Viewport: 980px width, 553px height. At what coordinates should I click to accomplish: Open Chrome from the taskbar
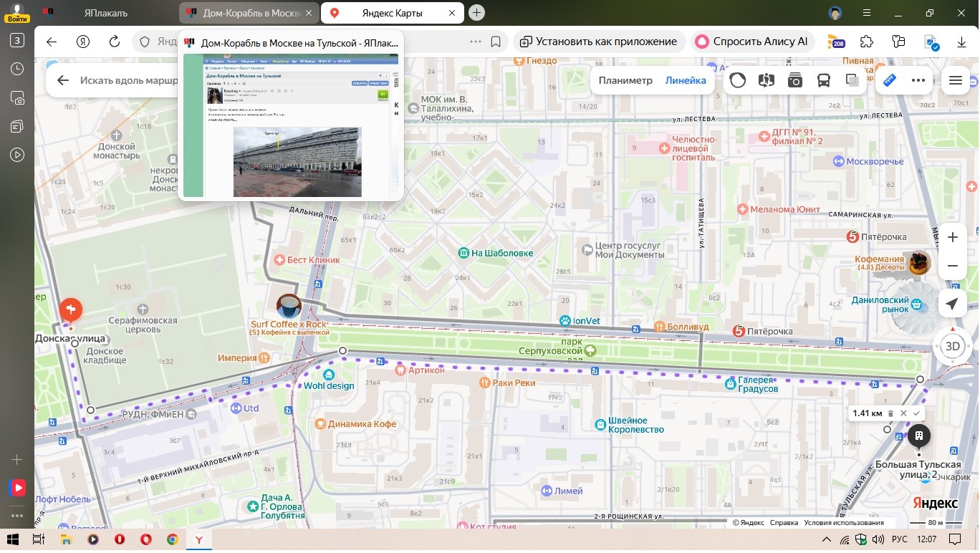[173, 539]
